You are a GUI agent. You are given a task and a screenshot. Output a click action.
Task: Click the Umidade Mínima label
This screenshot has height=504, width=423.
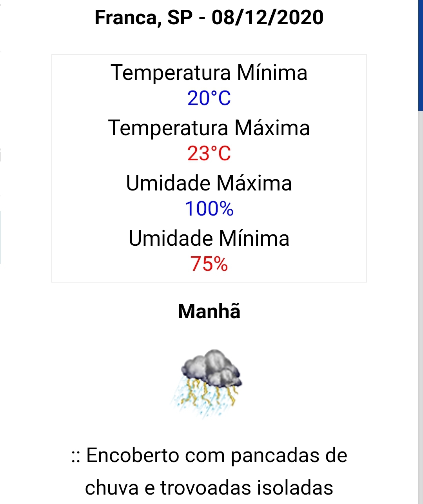209,238
